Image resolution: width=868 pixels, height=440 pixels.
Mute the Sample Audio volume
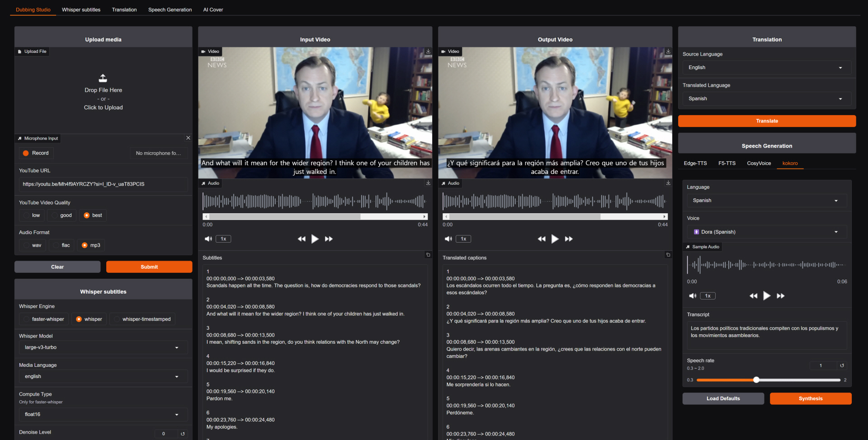pos(692,296)
